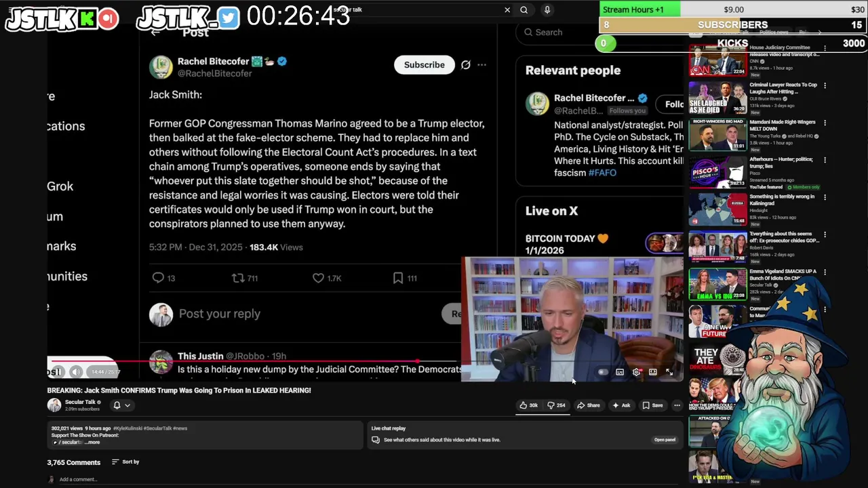Click the #KyleKulinski hashtag in description

(127, 428)
